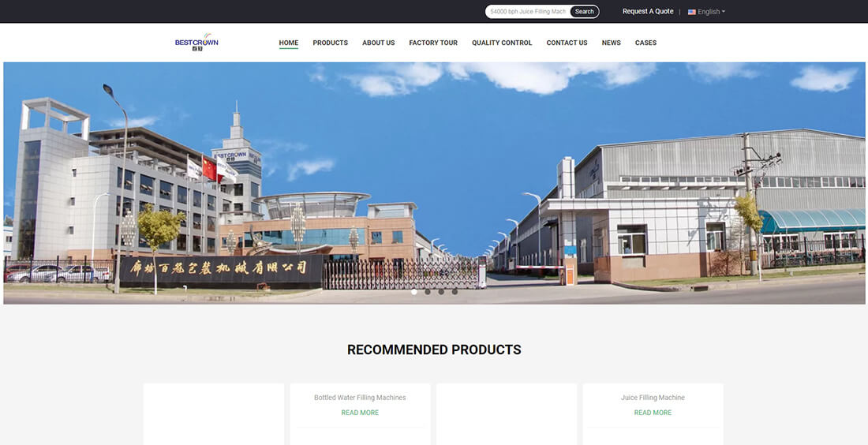Open the Products menu
Viewport: 868px width, 445px height.
click(x=330, y=43)
